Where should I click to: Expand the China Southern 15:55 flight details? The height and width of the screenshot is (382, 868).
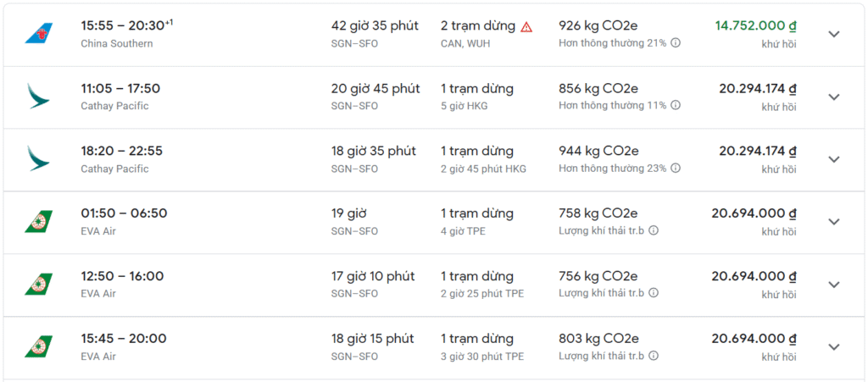(833, 34)
